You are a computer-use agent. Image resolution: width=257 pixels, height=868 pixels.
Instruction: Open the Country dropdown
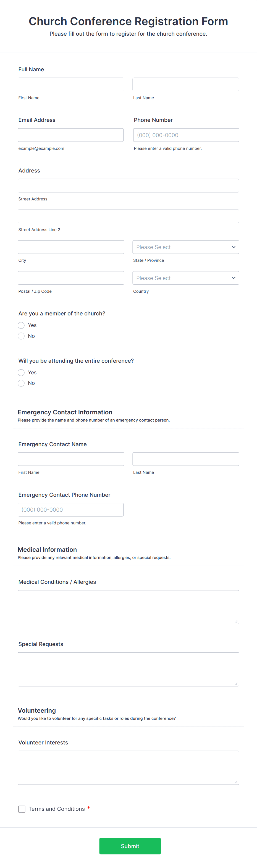pos(186,278)
